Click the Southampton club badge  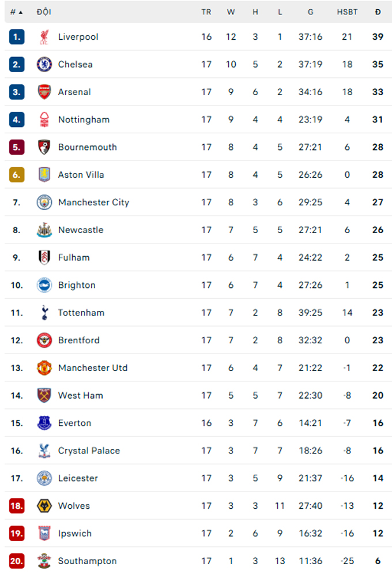[44, 561]
